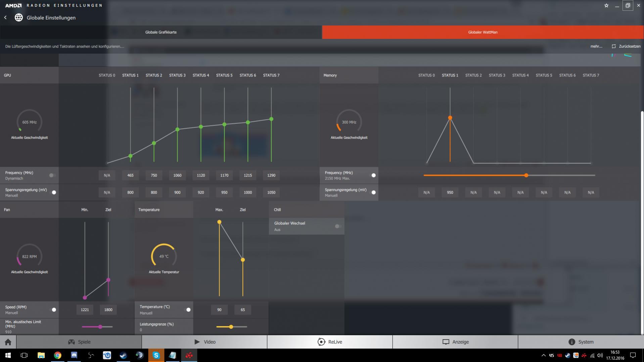Toggle GPU Frequency dynamic switch
The image size is (644, 362).
point(52,175)
